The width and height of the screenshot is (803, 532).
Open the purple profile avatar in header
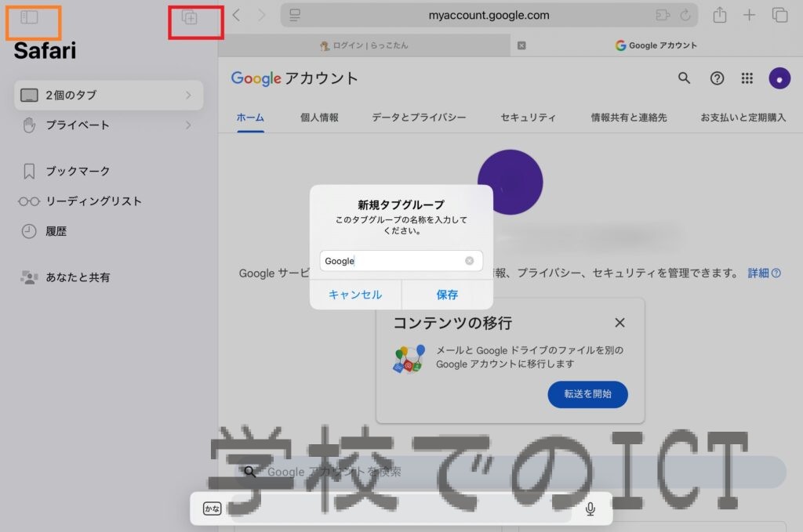click(779, 78)
